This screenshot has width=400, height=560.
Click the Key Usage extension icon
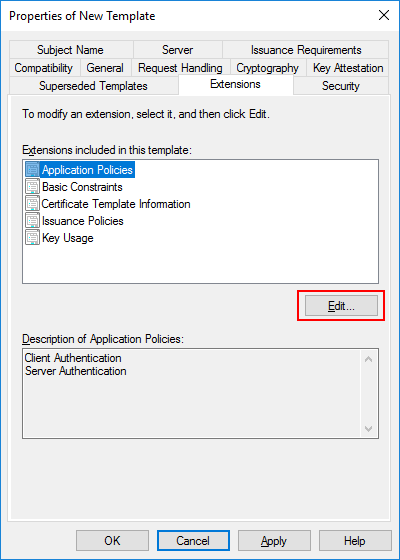(32, 238)
